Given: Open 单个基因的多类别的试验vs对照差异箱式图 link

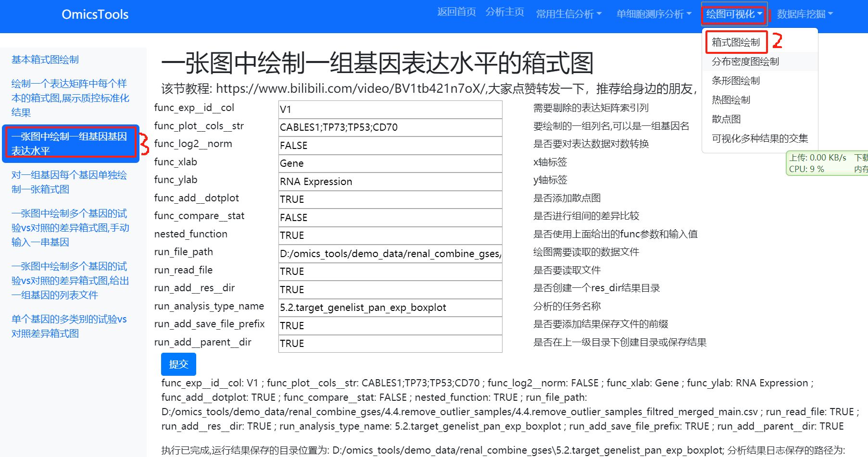Looking at the screenshot, I should click(69, 326).
